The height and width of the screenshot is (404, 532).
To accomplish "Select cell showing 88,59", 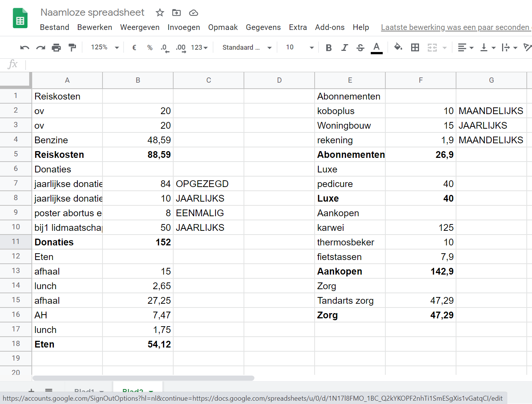I will pyautogui.click(x=138, y=154).
